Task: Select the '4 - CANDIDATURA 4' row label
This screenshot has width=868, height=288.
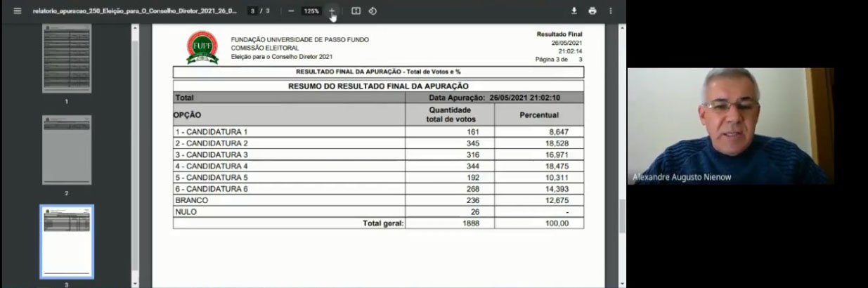Action: [212, 166]
